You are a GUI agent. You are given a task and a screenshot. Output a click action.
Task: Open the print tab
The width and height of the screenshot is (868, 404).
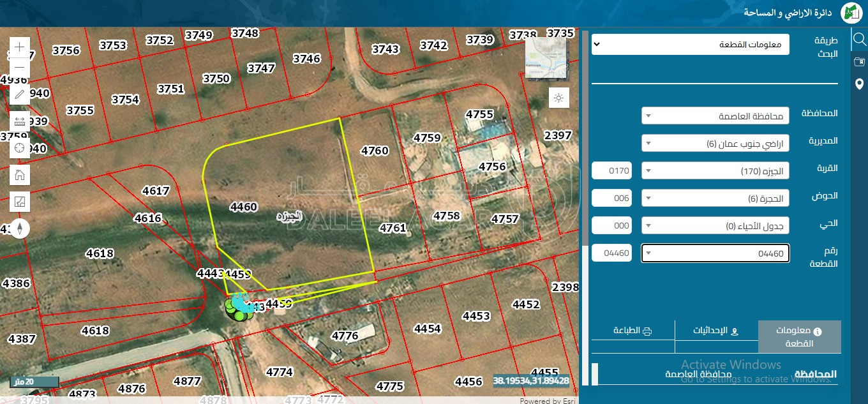[632, 331]
